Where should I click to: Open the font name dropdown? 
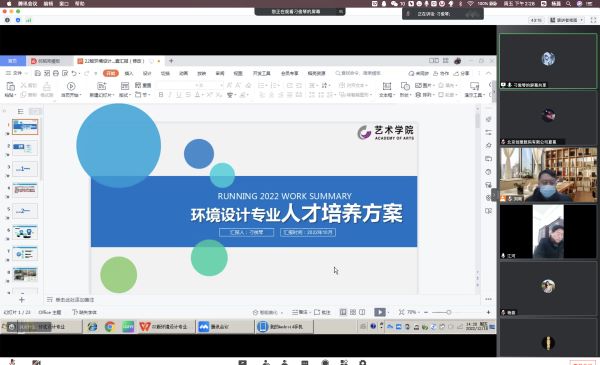pos(176,85)
